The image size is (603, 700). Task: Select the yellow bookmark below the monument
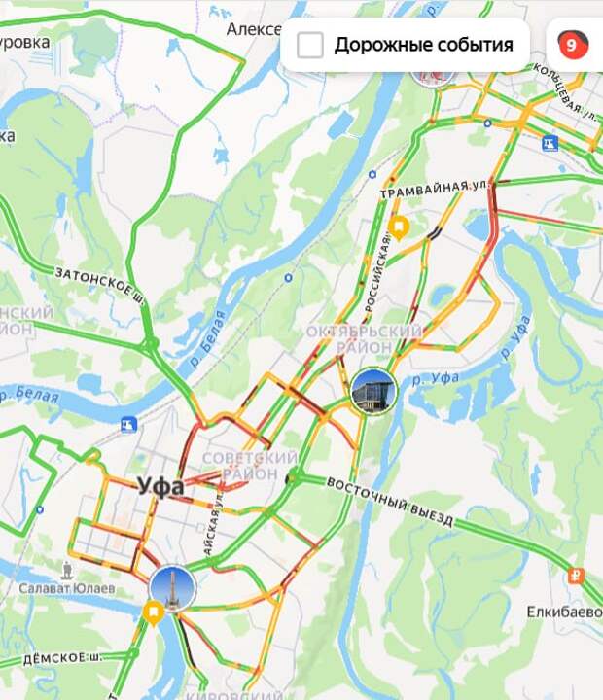tap(154, 613)
